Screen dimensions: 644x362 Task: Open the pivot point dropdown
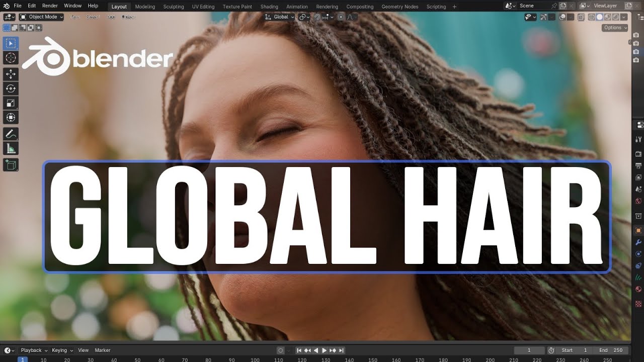(x=304, y=17)
